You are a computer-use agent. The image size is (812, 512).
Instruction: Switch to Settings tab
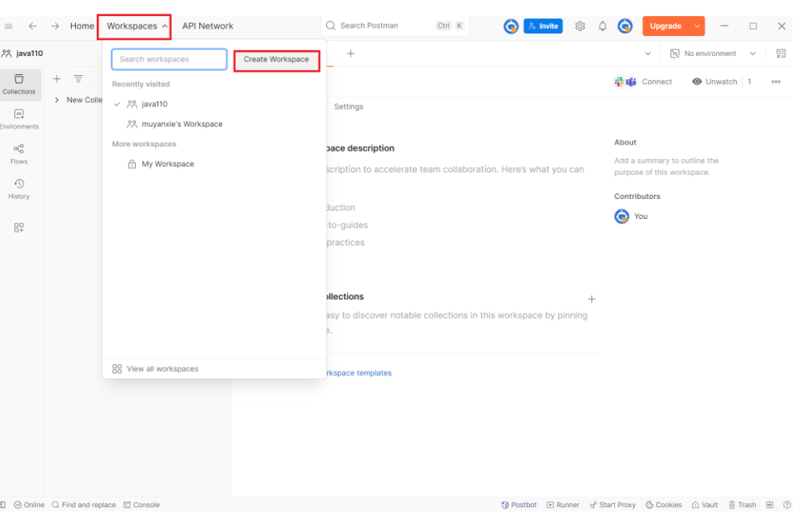click(x=348, y=107)
